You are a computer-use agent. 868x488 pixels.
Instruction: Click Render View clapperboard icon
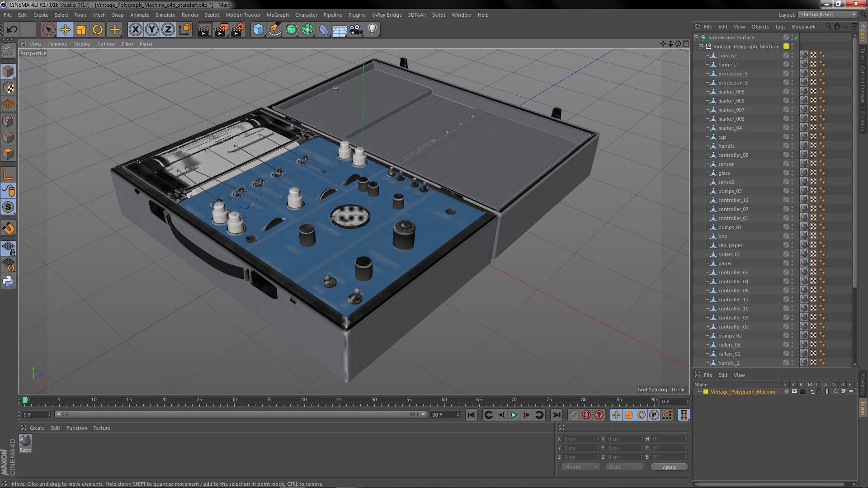[204, 30]
